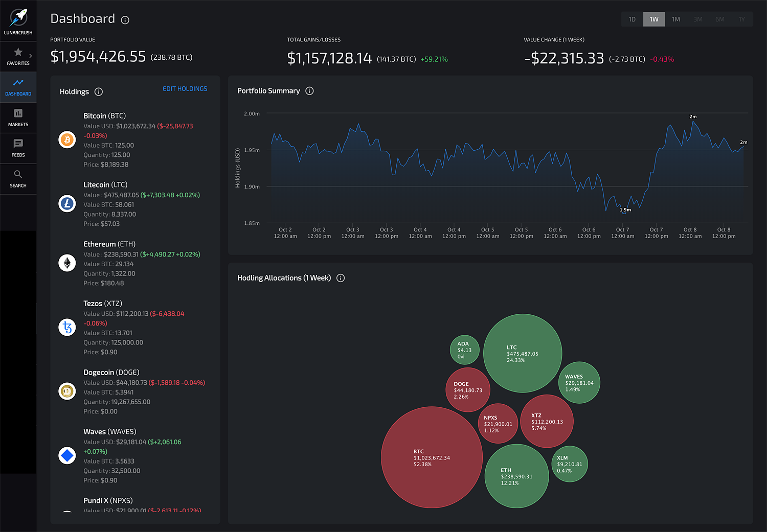Open the Pundi X (NPXS) holding title
The image size is (767, 532).
tap(108, 501)
